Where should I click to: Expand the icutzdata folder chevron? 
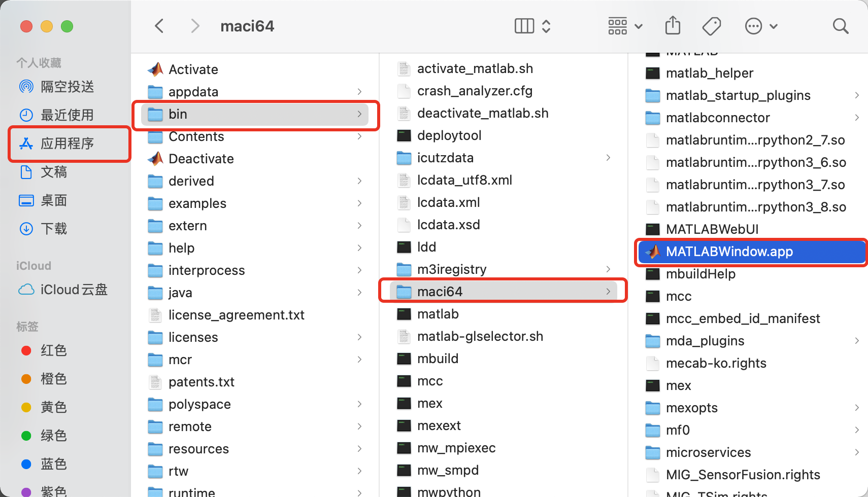point(608,158)
